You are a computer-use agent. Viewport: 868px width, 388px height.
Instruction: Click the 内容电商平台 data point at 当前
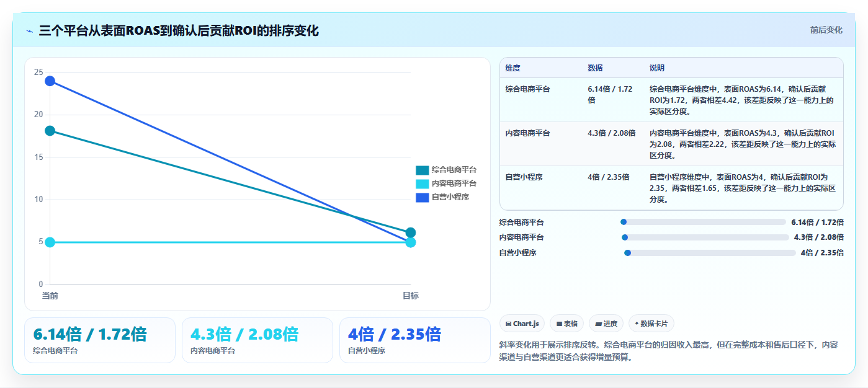coord(50,242)
